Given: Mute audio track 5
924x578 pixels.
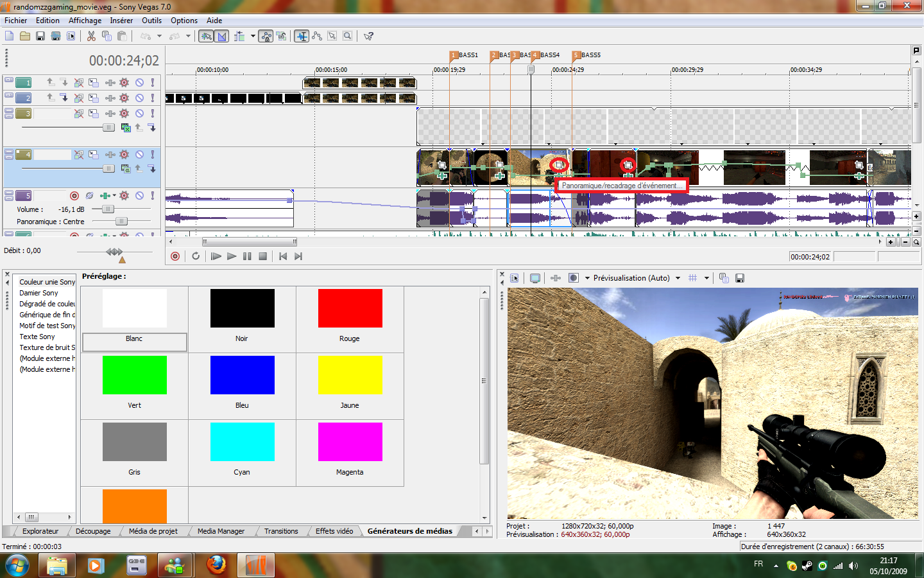Looking at the screenshot, I should point(139,195).
